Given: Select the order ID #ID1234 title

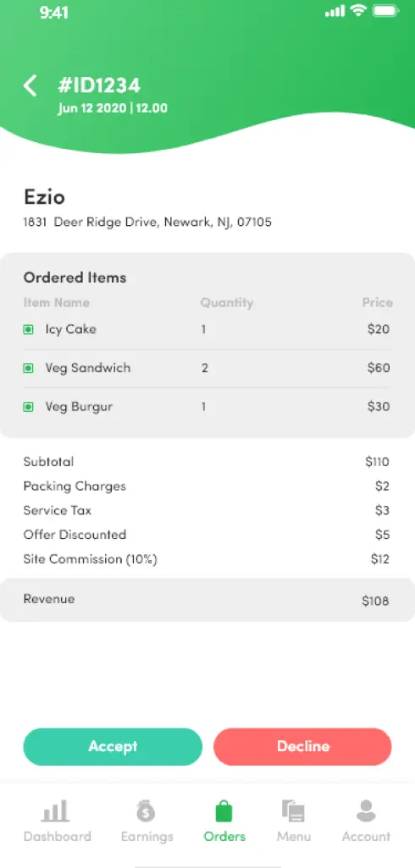Looking at the screenshot, I should (x=98, y=85).
